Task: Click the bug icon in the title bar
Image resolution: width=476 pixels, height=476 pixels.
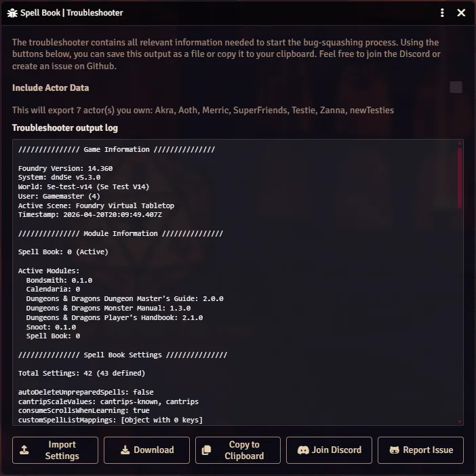Action: [12, 13]
